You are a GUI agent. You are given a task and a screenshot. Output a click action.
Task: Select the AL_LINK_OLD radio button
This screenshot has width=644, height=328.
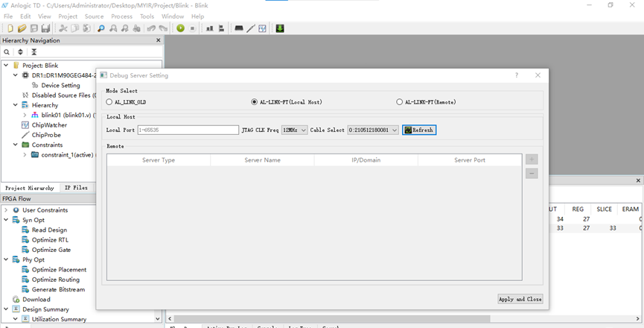point(109,102)
